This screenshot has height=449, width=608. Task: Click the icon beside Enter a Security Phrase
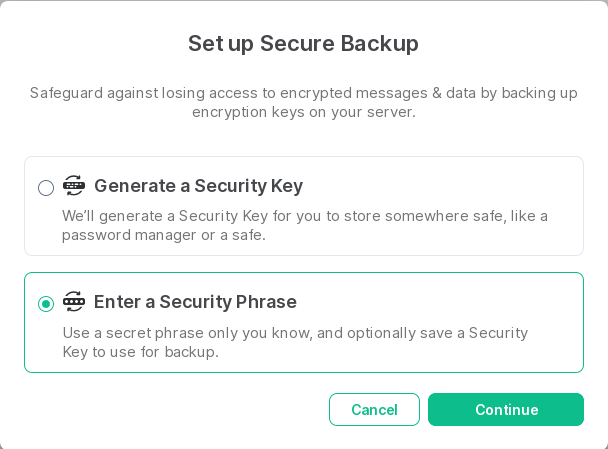click(74, 301)
